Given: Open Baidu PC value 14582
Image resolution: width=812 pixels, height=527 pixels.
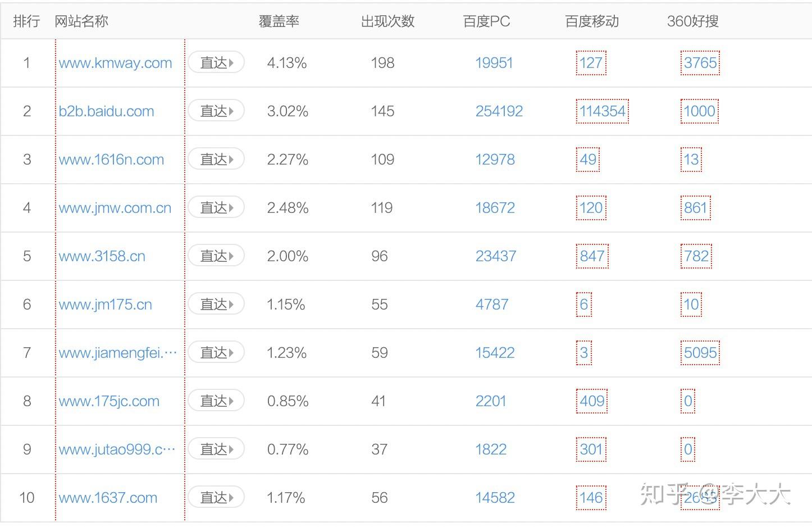Looking at the screenshot, I should pyautogui.click(x=495, y=498).
